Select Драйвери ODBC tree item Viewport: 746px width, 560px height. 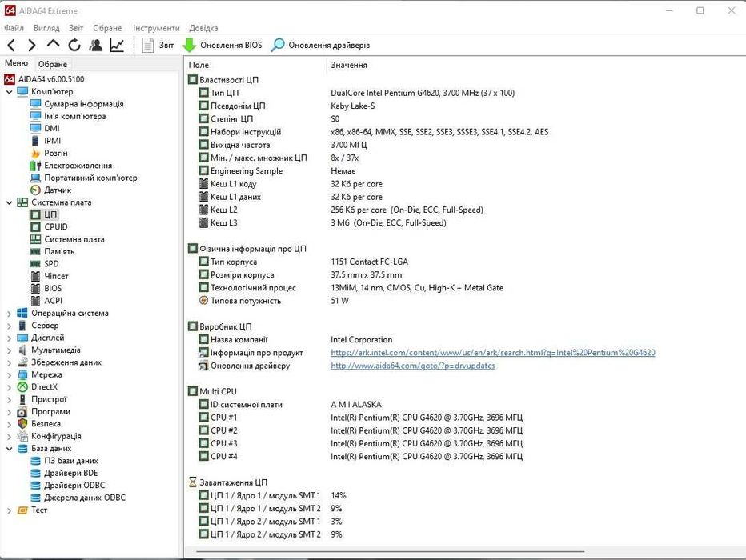74,486
